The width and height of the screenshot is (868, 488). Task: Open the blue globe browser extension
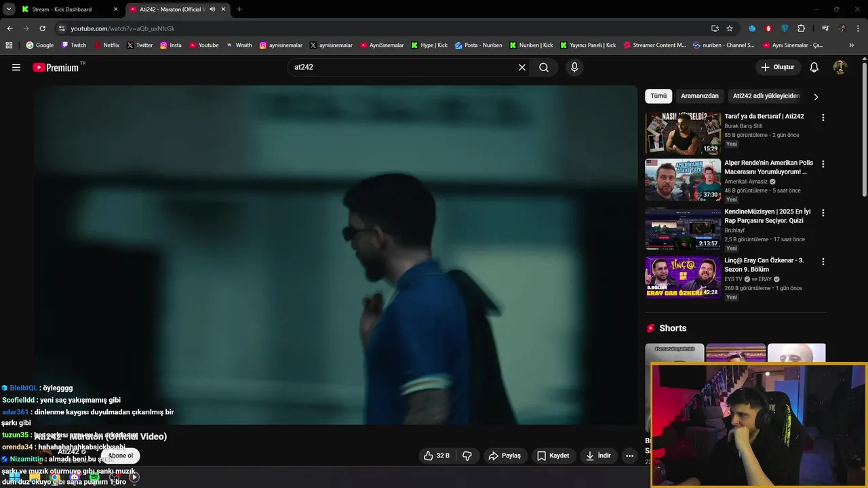click(x=752, y=28)
